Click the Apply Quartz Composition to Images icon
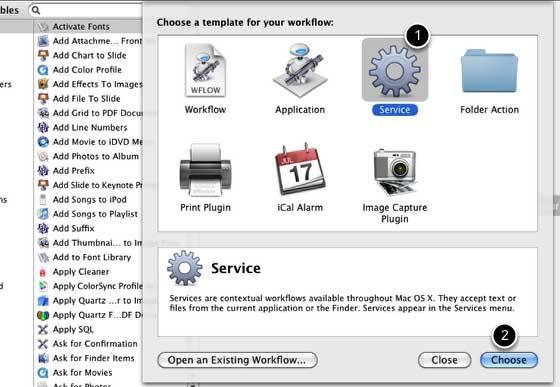The height and width of the screenshot is (387, 560). click(43, 301)
